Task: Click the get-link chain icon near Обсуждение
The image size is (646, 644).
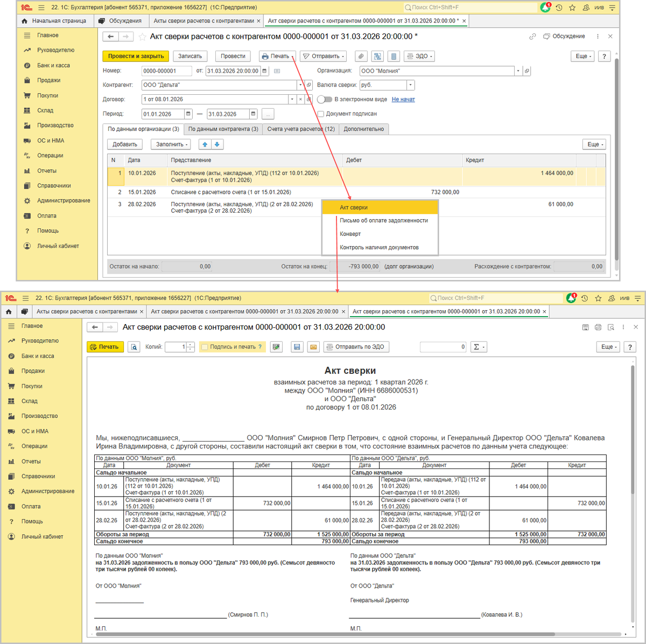Action: tap(532, 37)
